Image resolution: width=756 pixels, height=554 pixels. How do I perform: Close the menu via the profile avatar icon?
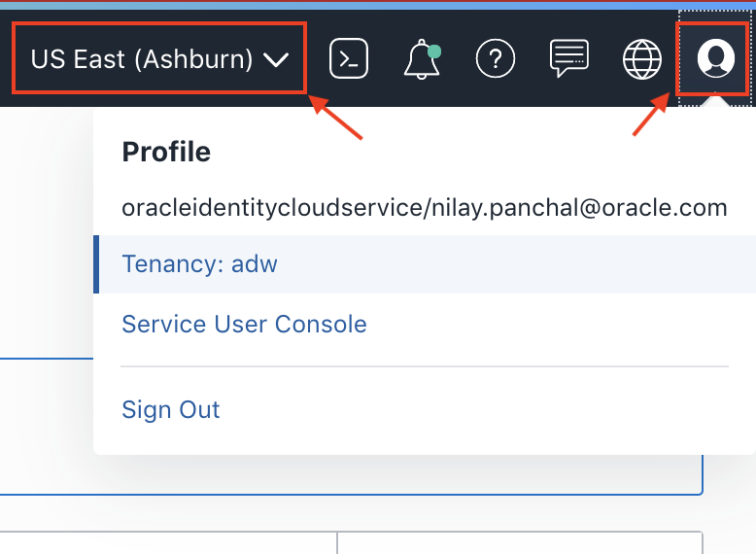coord(715,58)
